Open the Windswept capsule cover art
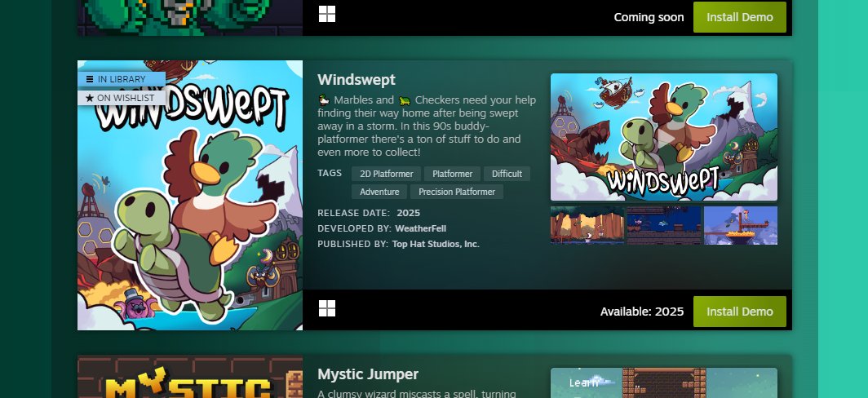 (190, 196)
